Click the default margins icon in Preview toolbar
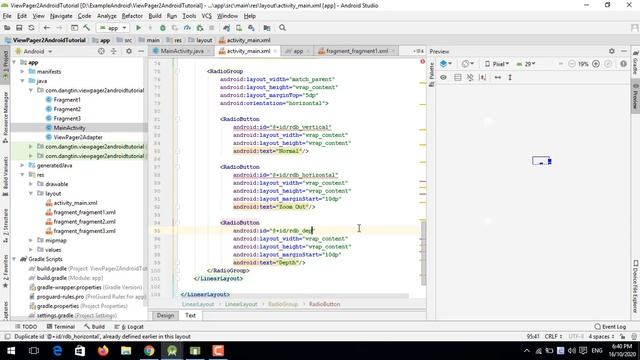The height and width of the screenshot is (360, 640). pos(482,77)
